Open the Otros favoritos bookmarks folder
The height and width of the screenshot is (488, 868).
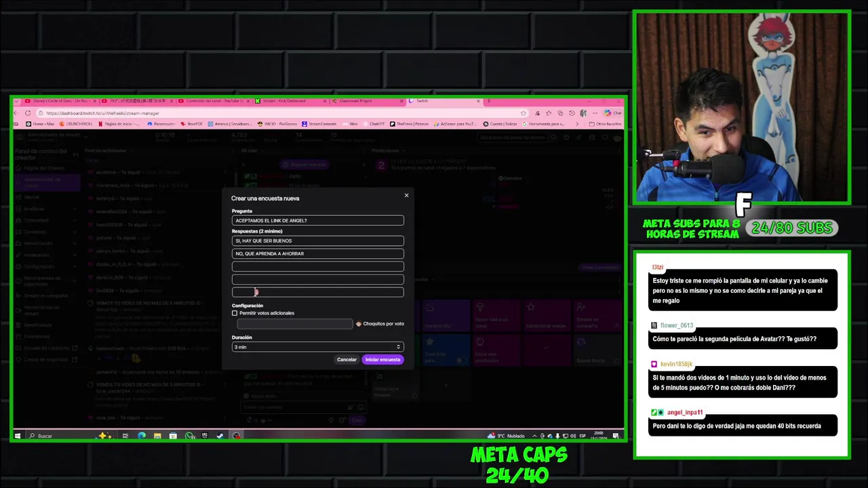(605, 124)
